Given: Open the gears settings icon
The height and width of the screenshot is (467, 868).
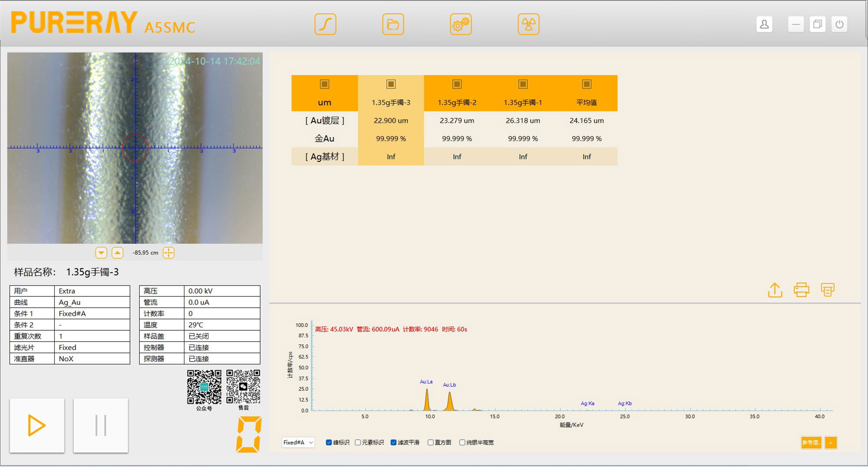Looking at the screenshot, I should pos(460,24).
